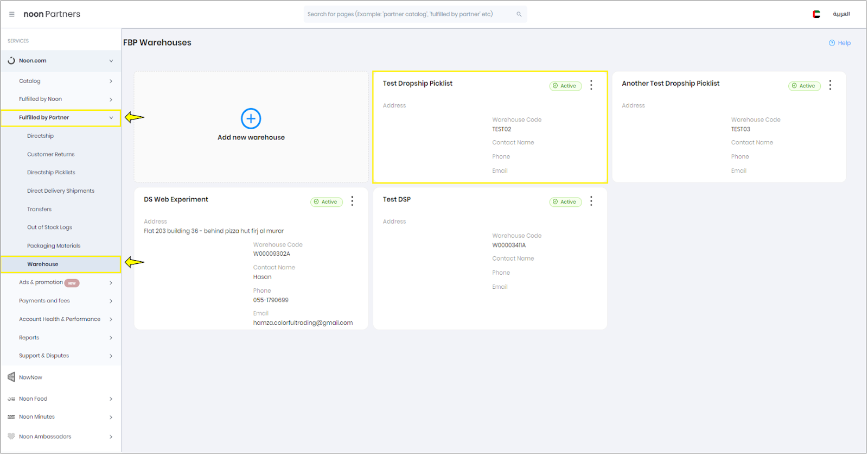The height and width of the screenshot is (455, 868).
Task: Switch language to Arabic
Action: tap(841, 14)
